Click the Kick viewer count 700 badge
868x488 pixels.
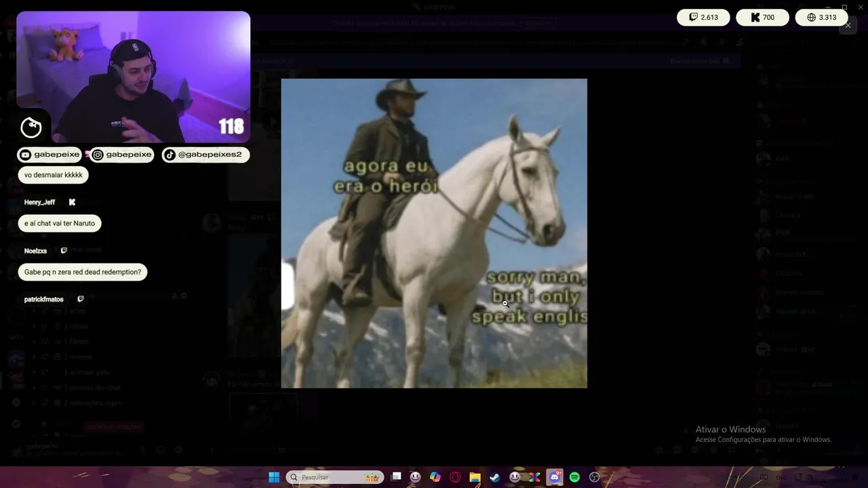762,18
